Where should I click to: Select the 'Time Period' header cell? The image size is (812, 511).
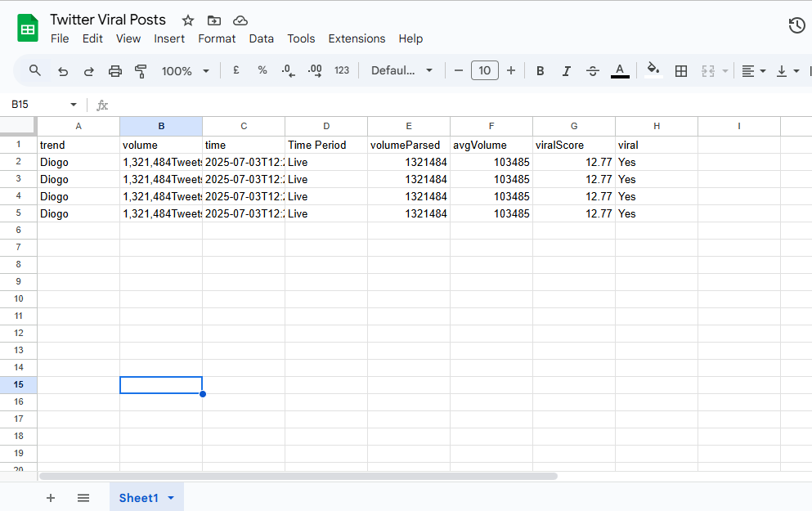tap(326, 145)
